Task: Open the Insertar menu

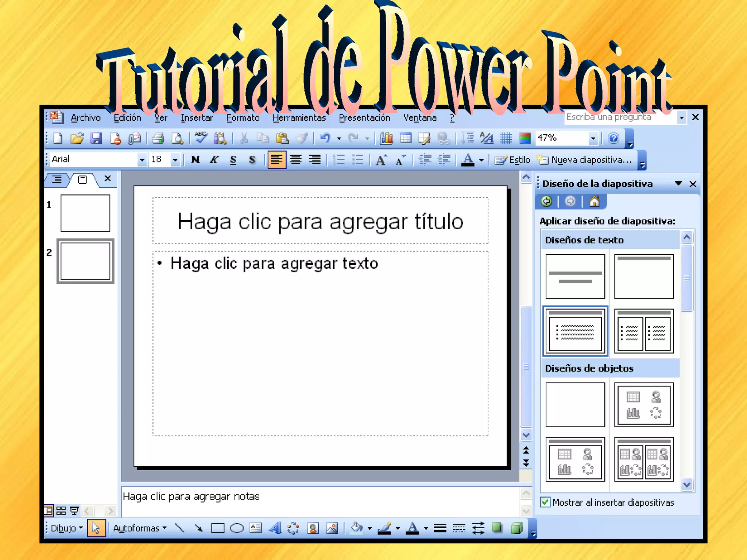Action: 197,118
